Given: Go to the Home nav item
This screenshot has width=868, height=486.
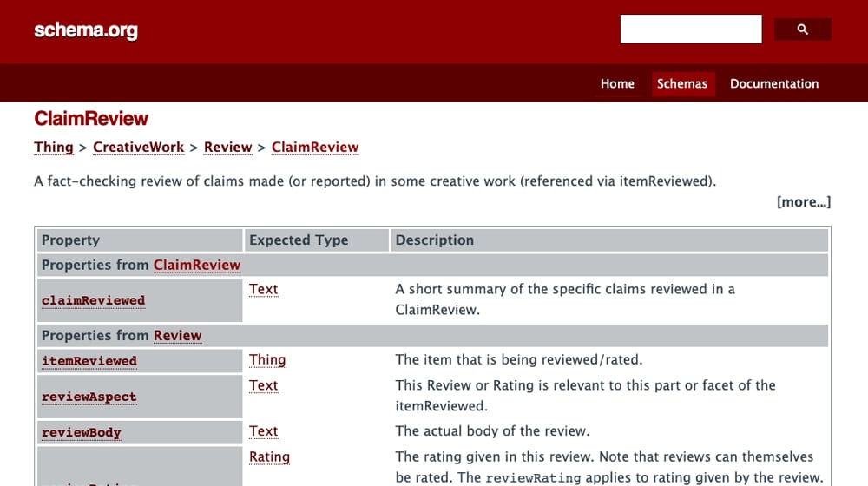Looking at the screenshot, I should 617,83.
